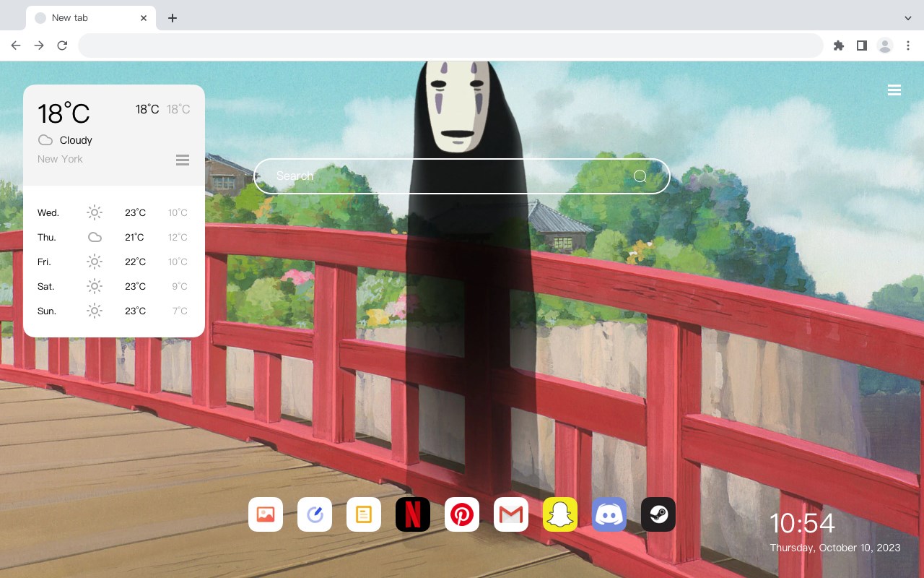The width and height of the screenshot is (924, 578).
Task: Open the weather widget settings menu
Action: pyautogui.click(x=183, y=160)
